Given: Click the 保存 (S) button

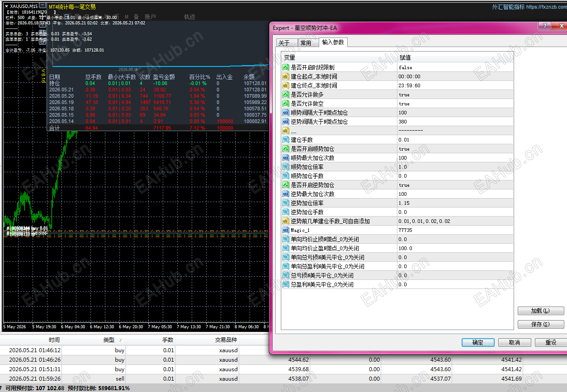Looking at the screenshot, I should click(541, 325).
